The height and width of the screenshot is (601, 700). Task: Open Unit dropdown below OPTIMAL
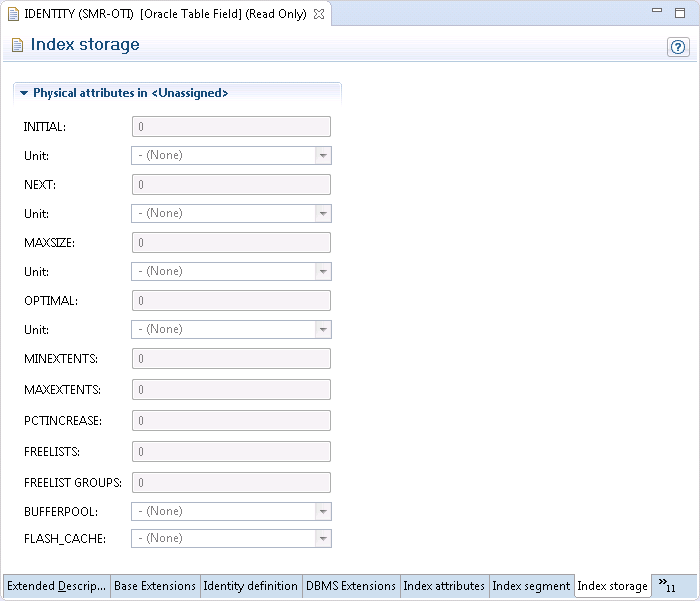tap(322, 330)
